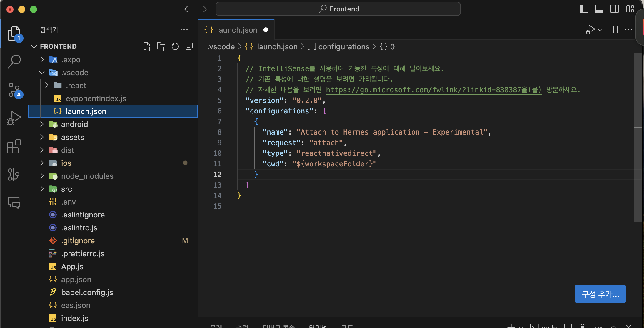The width and height of the screenshot is (644, 328).
Task: Open the Extensions view
Action: click(x=14, y=146)
